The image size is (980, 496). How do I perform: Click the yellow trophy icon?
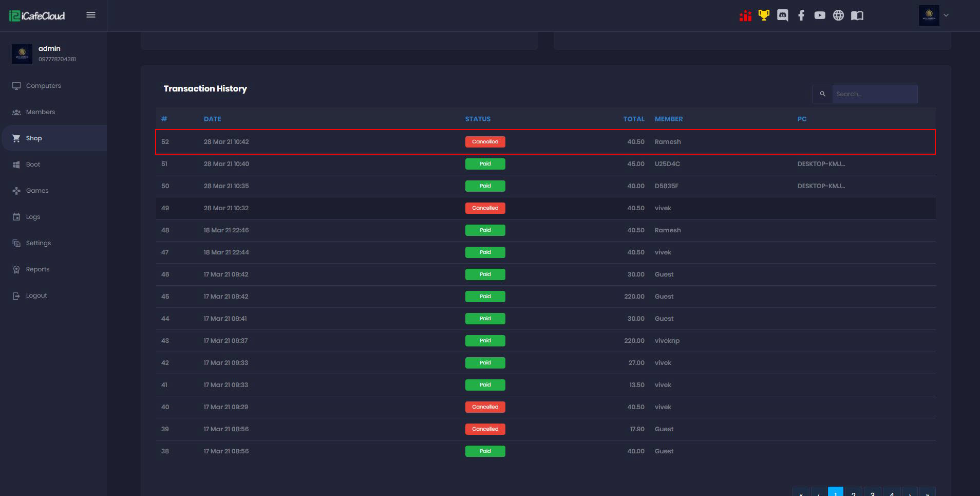coord(764,15)
